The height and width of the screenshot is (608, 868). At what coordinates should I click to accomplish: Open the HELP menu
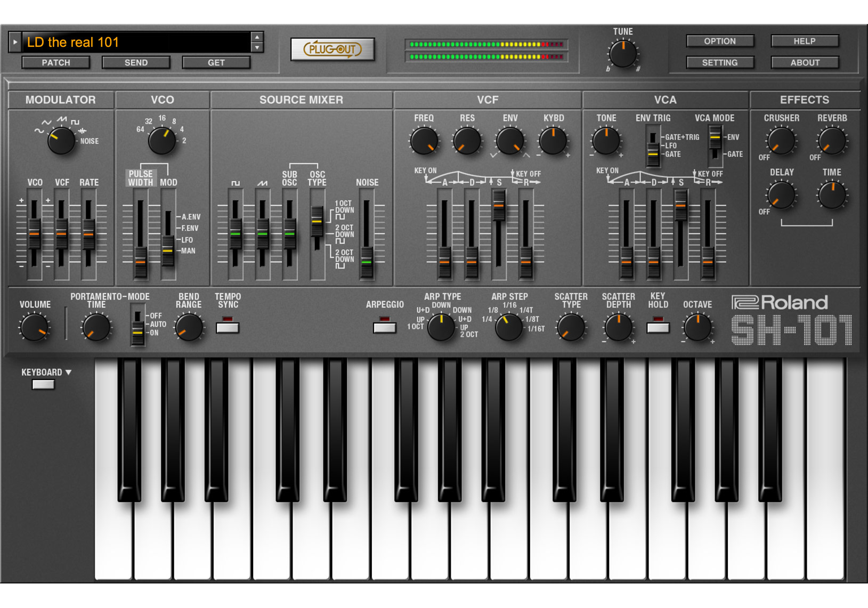point(805,41)
